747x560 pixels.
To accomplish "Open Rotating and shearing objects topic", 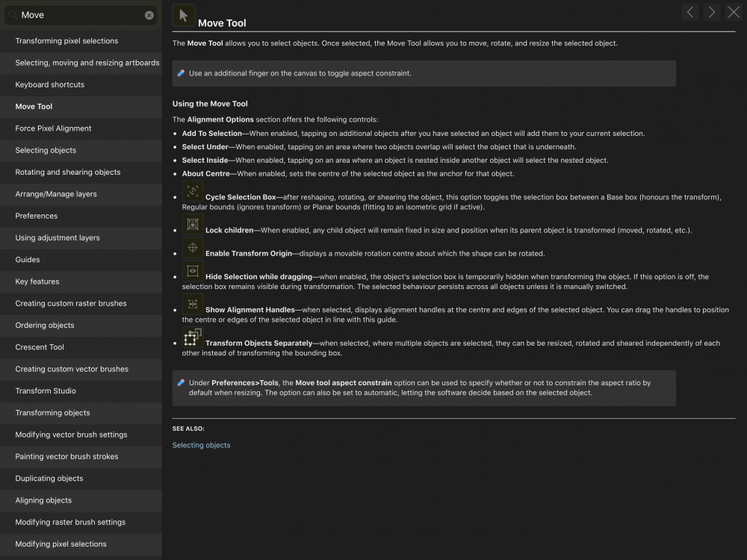I will (x=68, y=172).
